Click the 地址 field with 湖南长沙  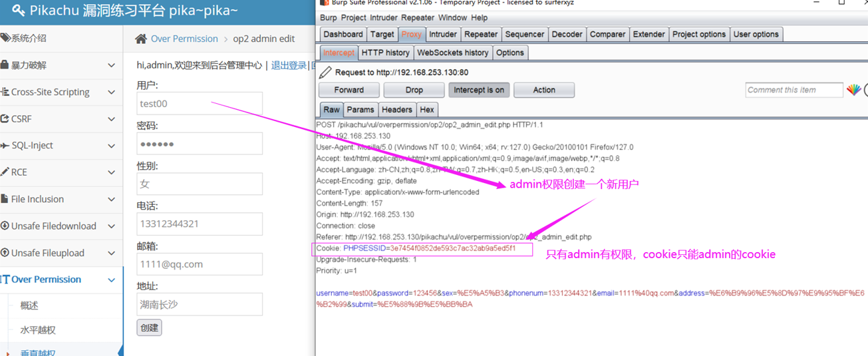click(200, 305)
